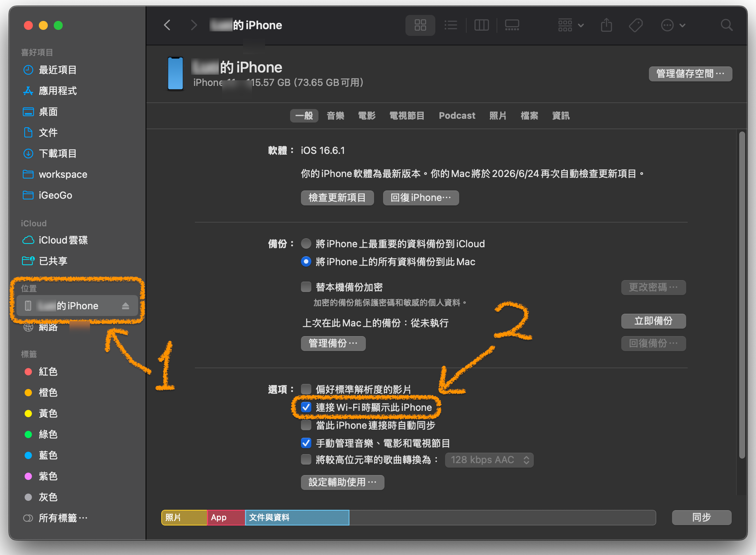Click 檢查更新項目 button
Viewport: 756px width, 555px height.
337,198
